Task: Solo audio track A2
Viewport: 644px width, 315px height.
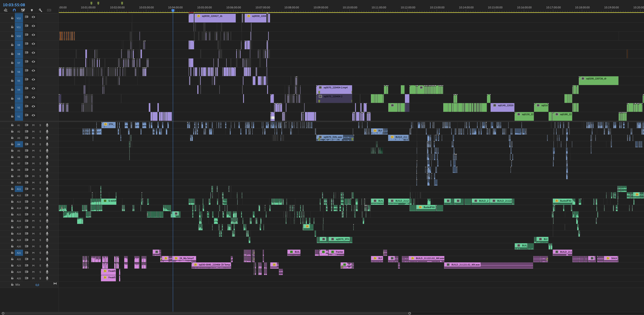Action: [40, 132]
